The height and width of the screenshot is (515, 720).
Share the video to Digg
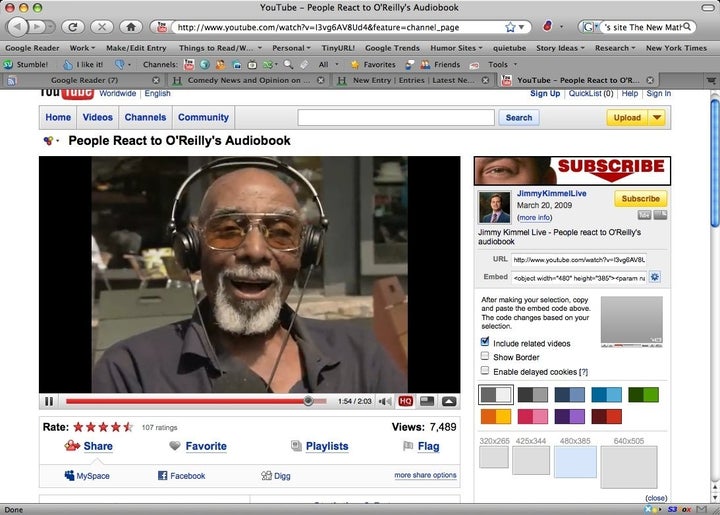click(x=276, y=476)
